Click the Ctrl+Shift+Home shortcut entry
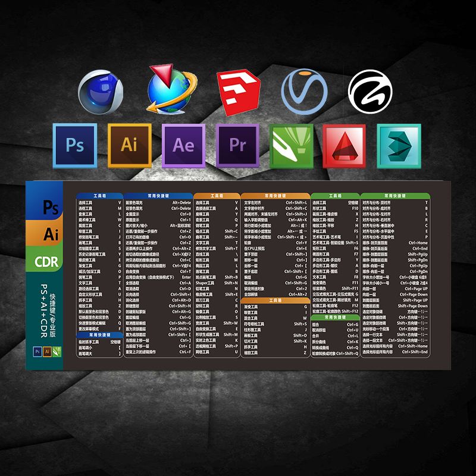The image size is (476, 476). pos(412,346)
